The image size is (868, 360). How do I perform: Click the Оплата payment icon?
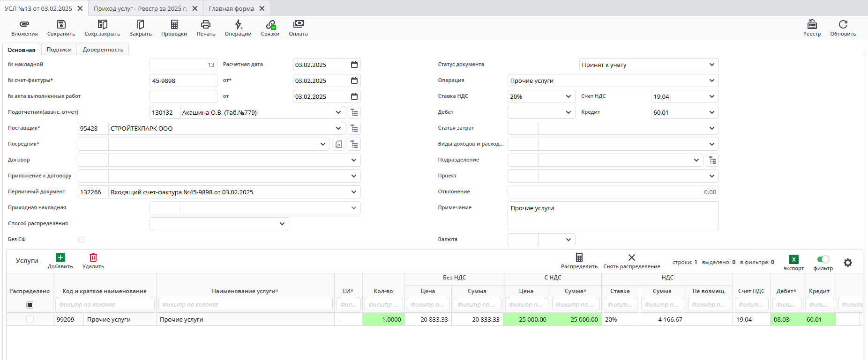coord(298,24)
